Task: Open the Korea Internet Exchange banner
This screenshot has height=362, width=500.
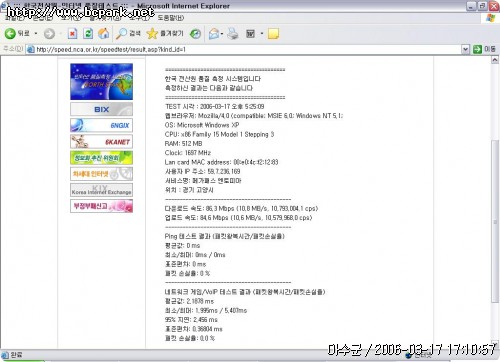Action: click(x=101, y=190)
